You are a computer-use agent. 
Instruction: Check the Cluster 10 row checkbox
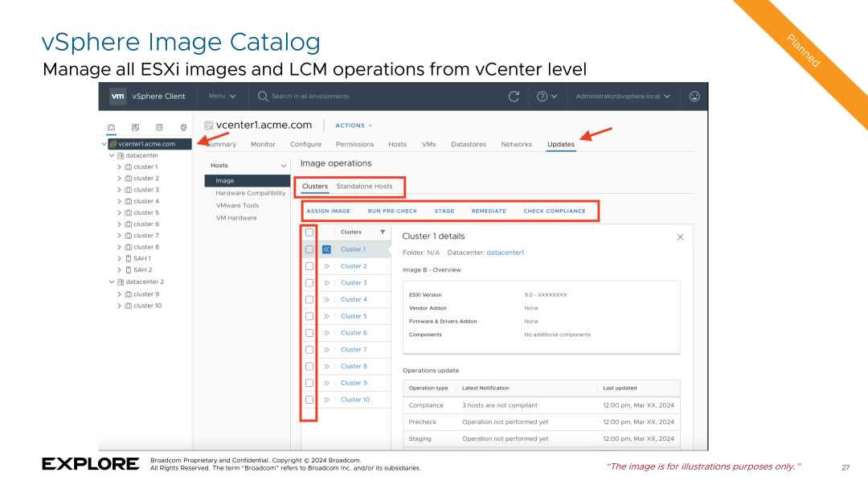(309, 399)
